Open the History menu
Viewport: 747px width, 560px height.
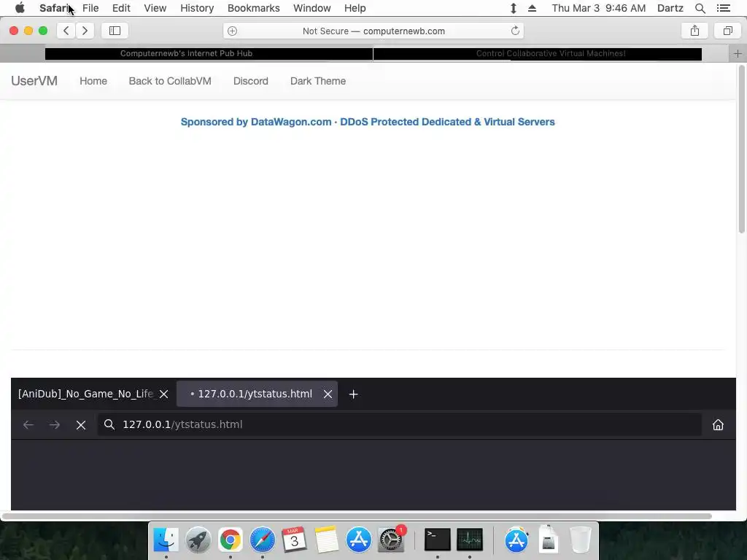coord(197,8)
